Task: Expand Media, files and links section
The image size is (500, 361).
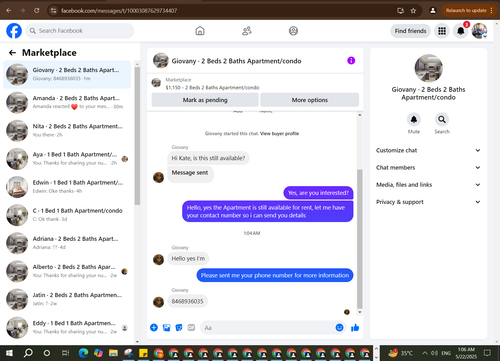Action: coord(428,185)
